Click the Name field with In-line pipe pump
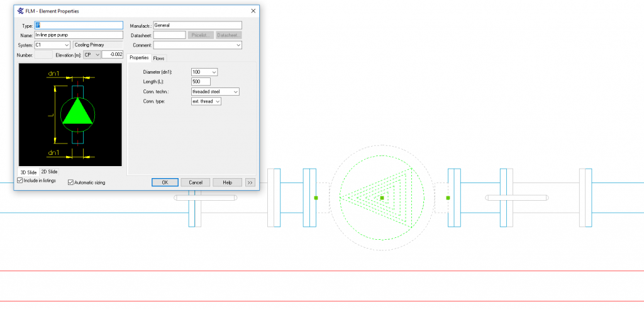The height and width of the screenshot is (309, 644). tap(78, 35)
